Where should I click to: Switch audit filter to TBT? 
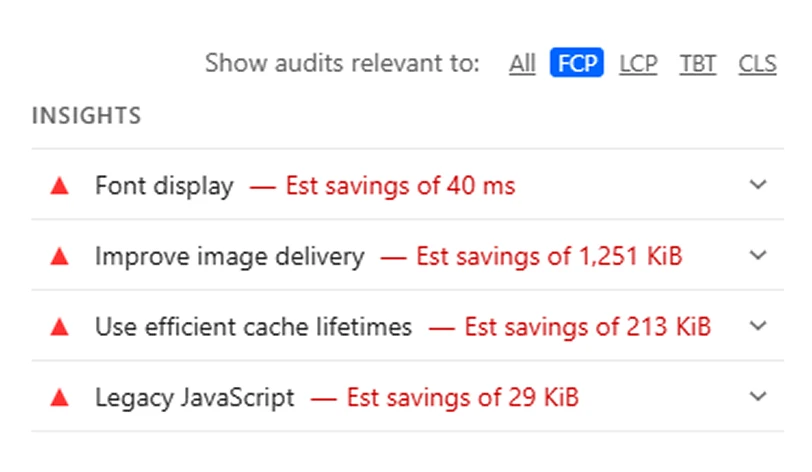pyautogui.click(x=698, y=64)
